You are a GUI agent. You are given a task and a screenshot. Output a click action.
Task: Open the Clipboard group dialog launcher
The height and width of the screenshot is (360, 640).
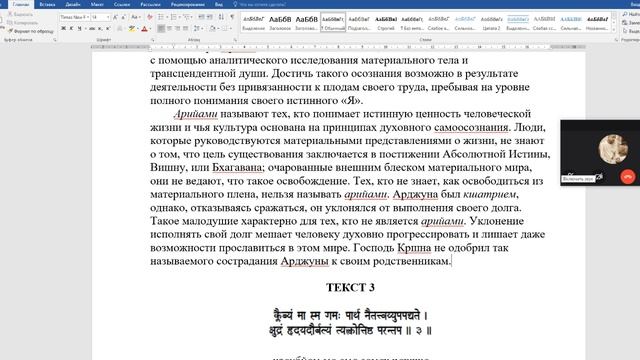coord(55,40)
